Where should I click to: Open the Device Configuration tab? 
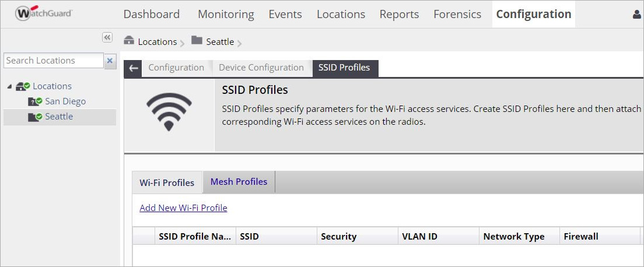point(261,68)
